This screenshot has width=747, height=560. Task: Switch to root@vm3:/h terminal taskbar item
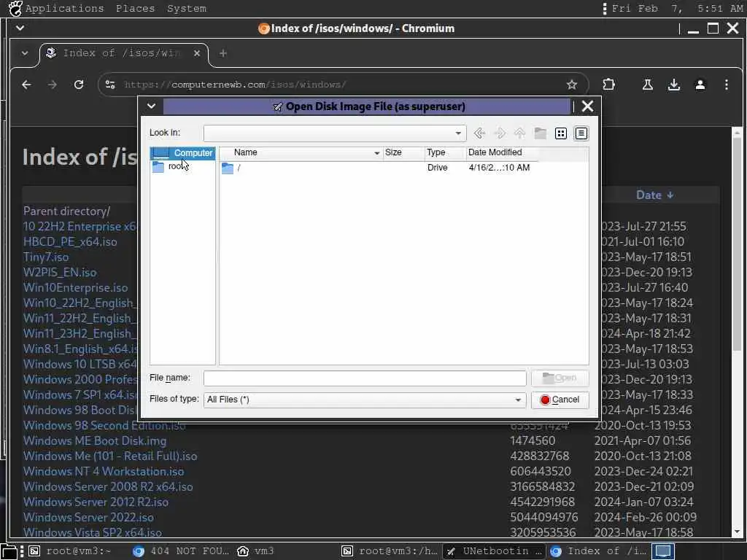pyautogui.click(x=390, y=551)
